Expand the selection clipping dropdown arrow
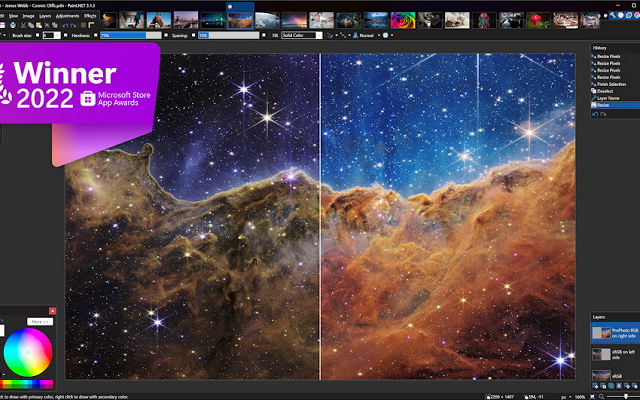The height and width of the screenshot is (400, 640). (392, 35)
